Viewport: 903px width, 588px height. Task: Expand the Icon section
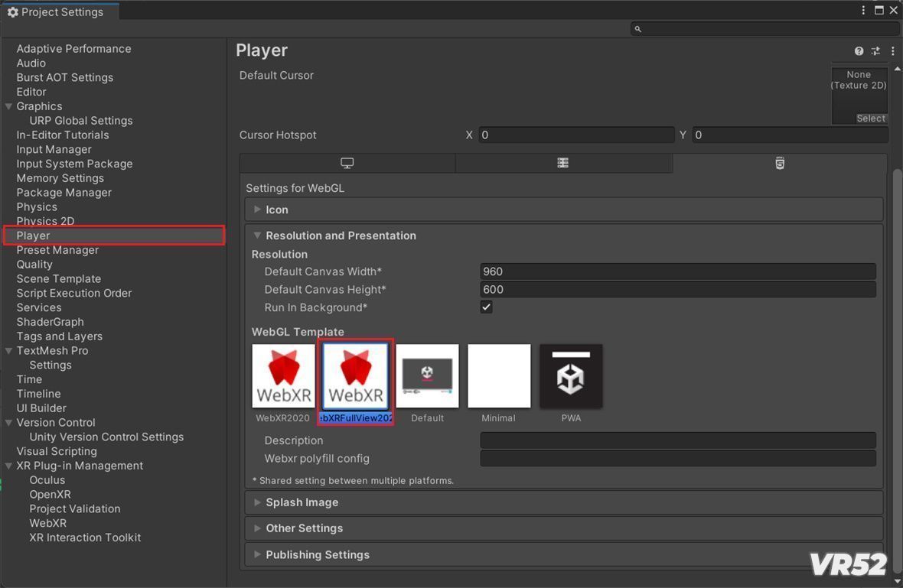click(x=564, y=210)
